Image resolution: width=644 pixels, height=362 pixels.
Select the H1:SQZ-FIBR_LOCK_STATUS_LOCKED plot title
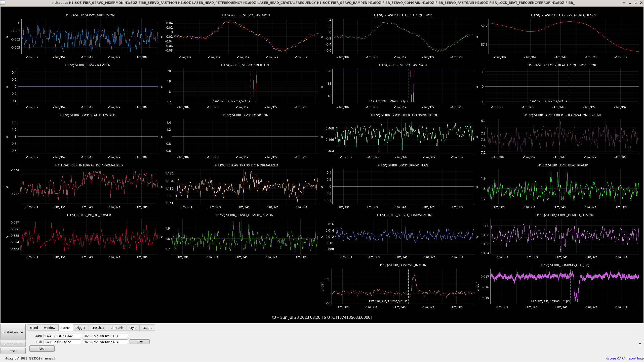(x=88, y=115)
